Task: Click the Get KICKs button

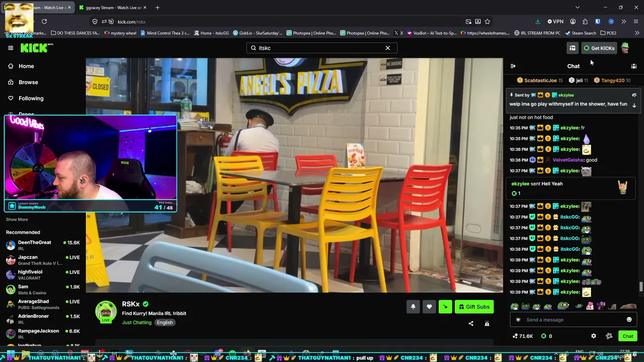Action: coord(599,48)
